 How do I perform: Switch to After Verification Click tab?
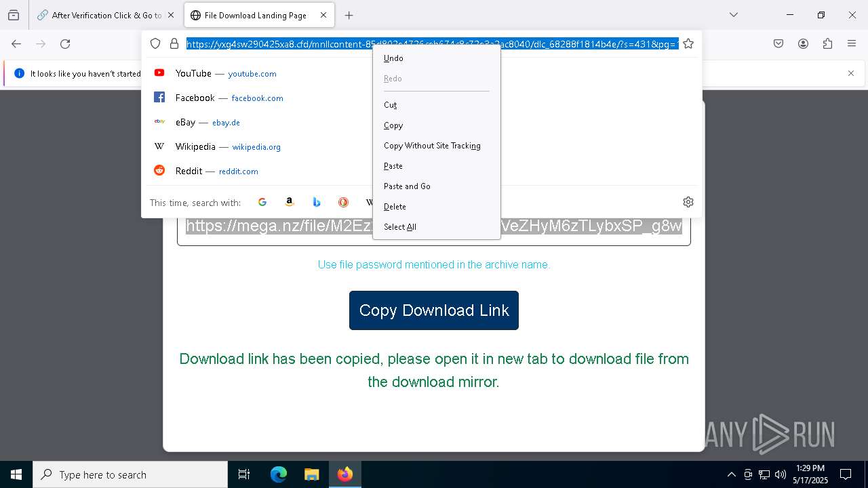pos(106,15)
